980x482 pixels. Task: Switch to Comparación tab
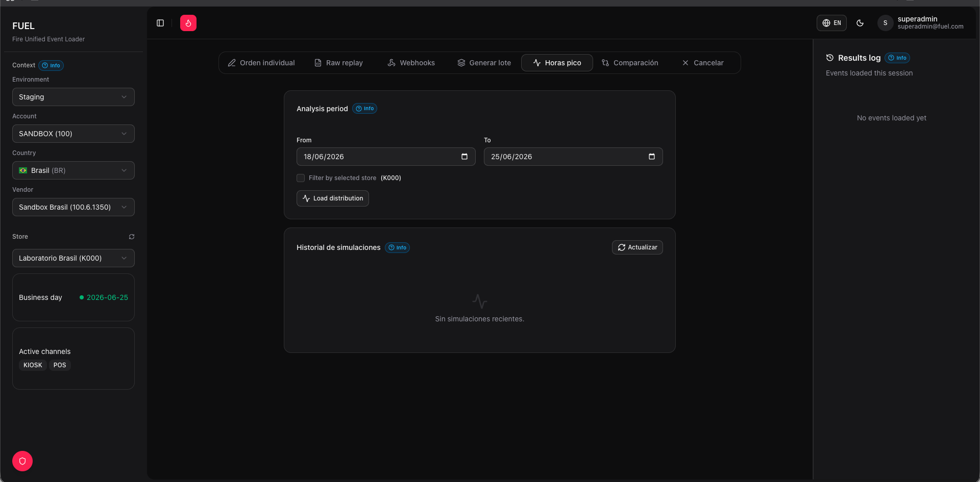[x=630, y=63]
